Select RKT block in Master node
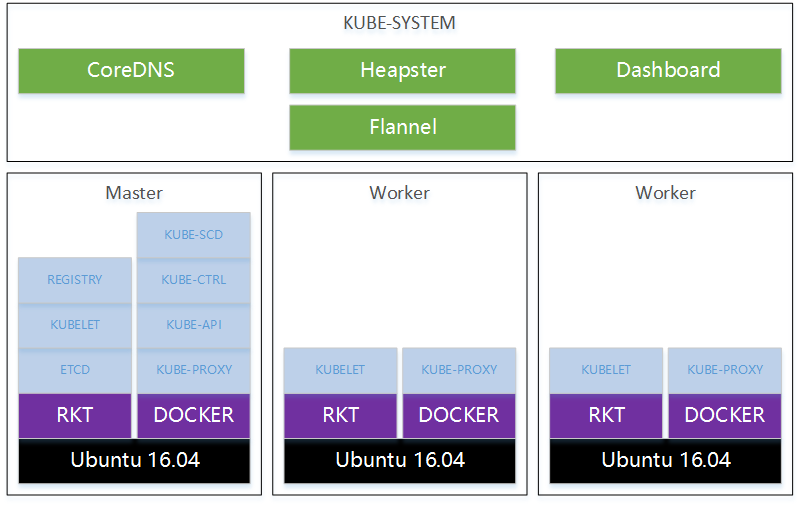The height and width of the screenshot is (506, 801). [75, 416]
